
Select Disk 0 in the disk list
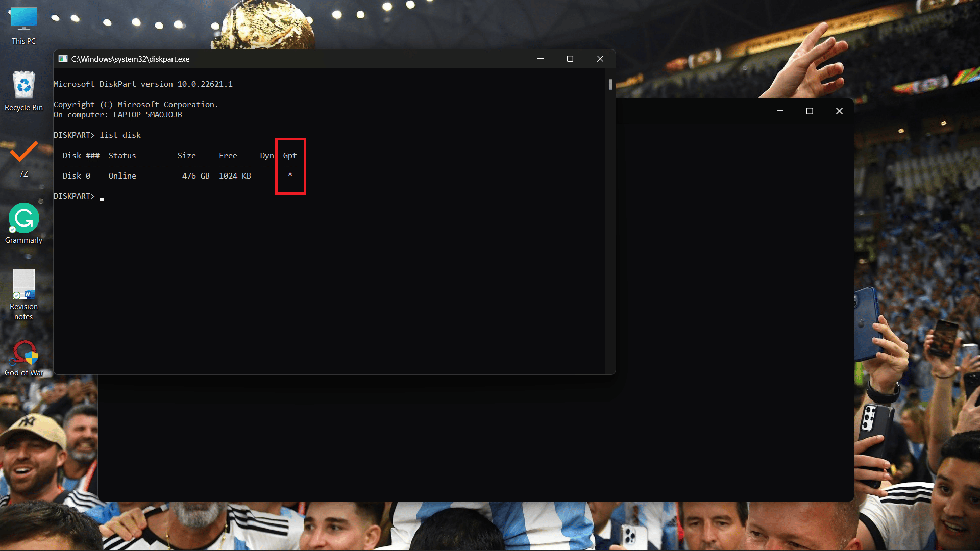[x=77, y=176]
